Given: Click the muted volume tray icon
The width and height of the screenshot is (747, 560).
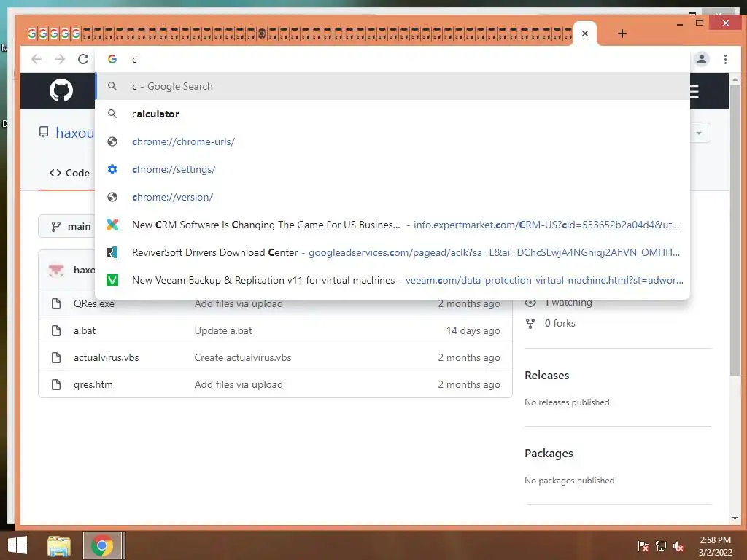Looking at the screenshot, I should click(x=678, y=546).
